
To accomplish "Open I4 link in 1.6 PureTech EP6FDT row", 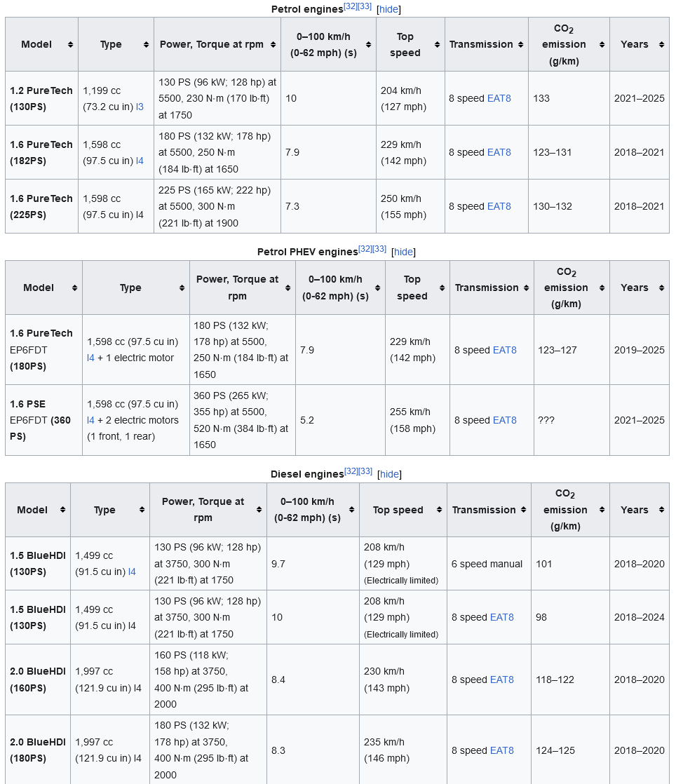I will (x=90, y=358).
